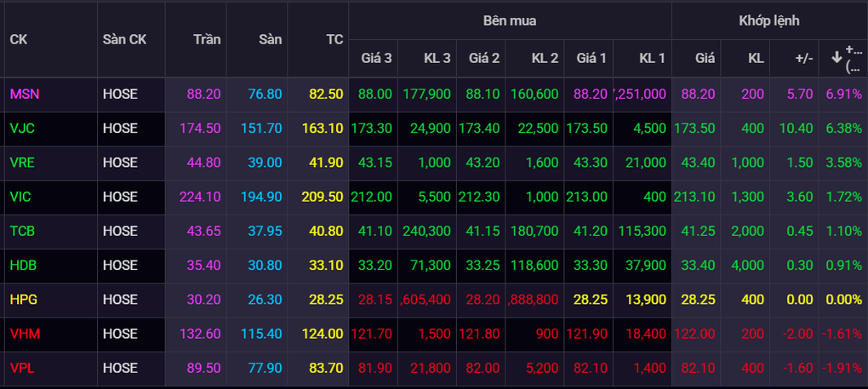
Task: Sort by the CK column header
Action: 19,39
